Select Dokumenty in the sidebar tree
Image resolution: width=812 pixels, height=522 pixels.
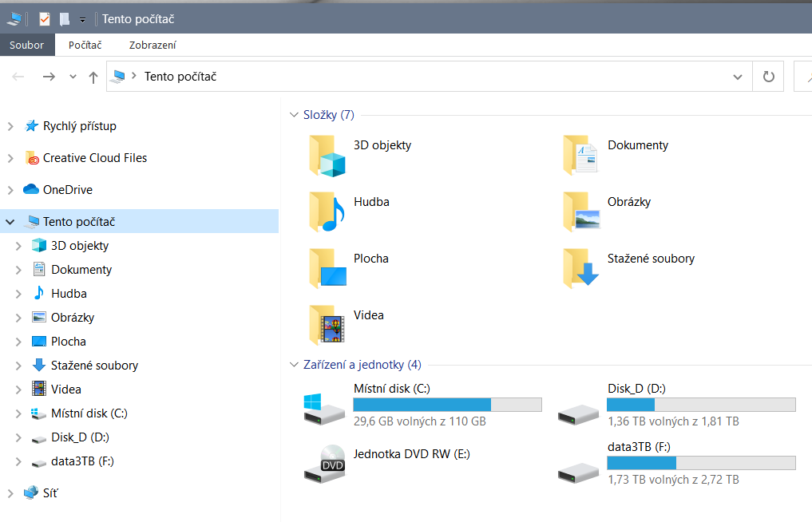coord(81,270)
